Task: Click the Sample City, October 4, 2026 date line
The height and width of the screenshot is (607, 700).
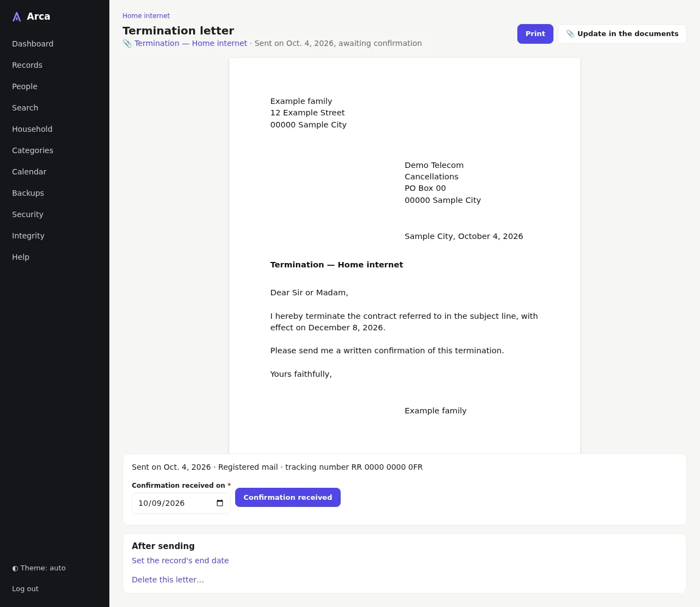Action: click(x=464, y=236)
